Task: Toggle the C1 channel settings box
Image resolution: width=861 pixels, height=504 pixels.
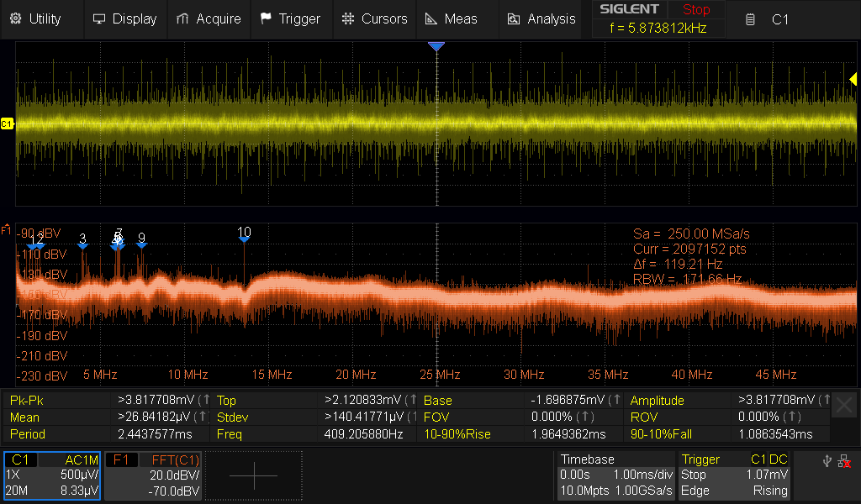Action: tap(52, 475)
